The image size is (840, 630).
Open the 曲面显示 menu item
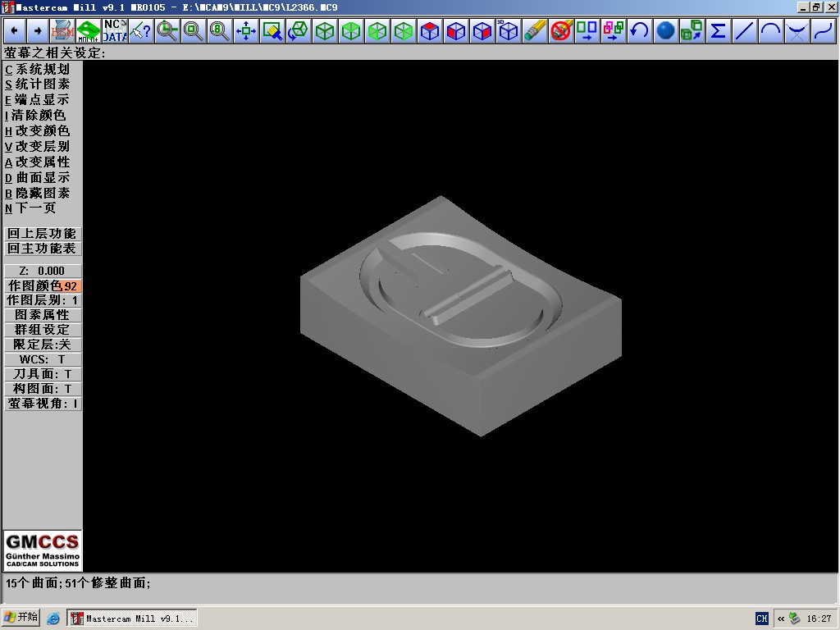click(38, 177)
